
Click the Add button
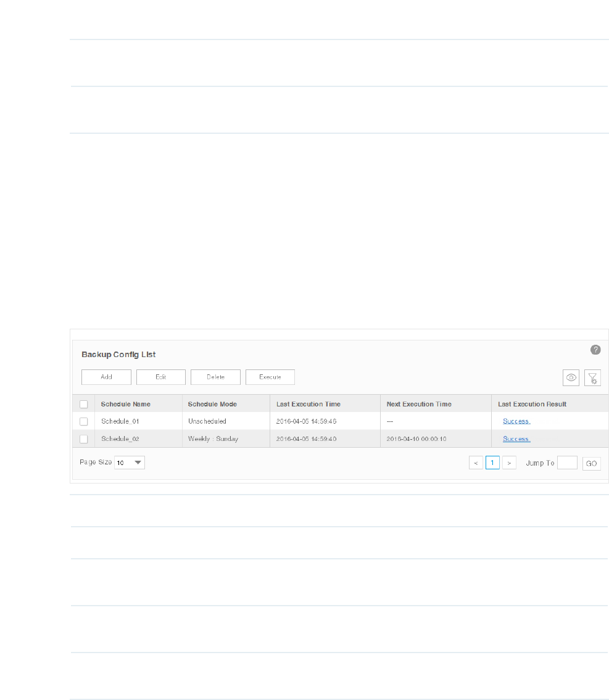[x=106, y=377]
